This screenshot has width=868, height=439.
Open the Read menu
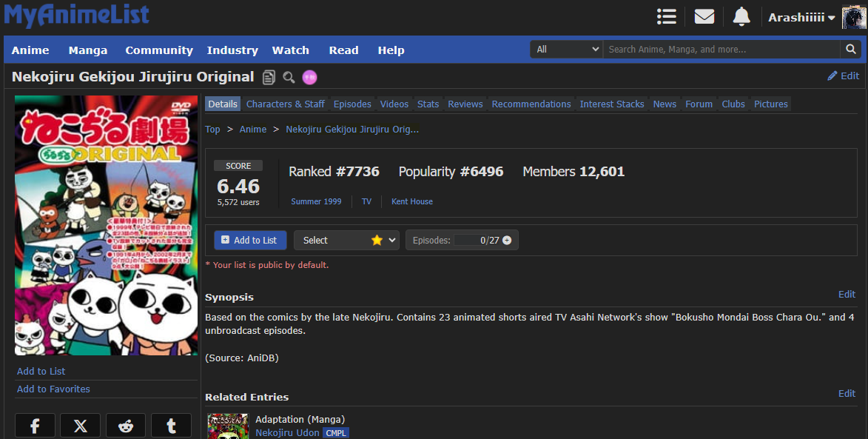[x=344, y=50]
